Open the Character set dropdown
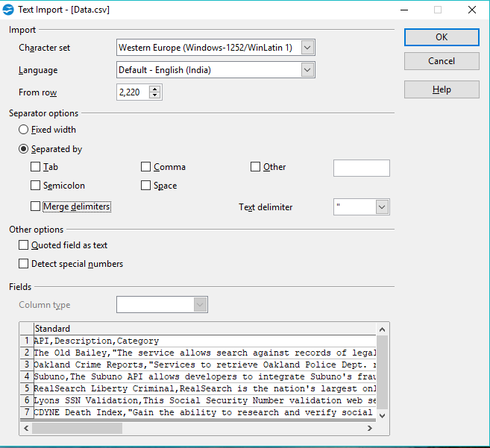The height and width of the screenshot is (448, 490). 308,48
